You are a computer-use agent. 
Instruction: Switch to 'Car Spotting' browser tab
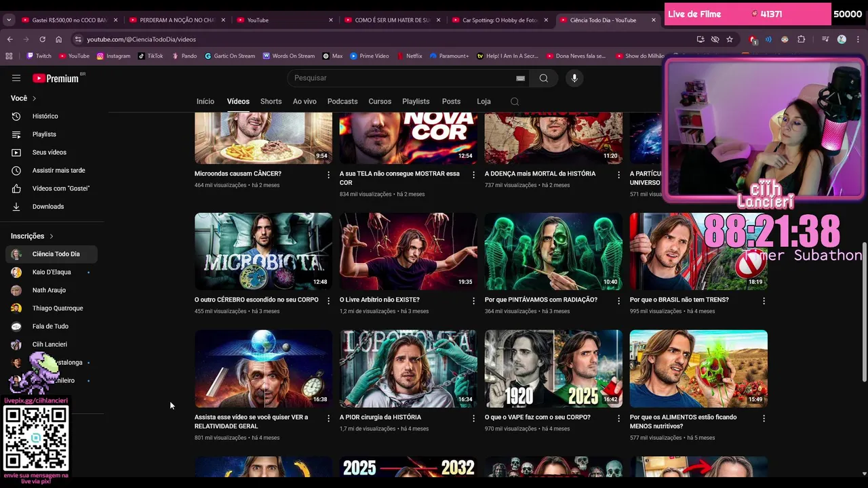pyautogui.click(x=500, y=20)
